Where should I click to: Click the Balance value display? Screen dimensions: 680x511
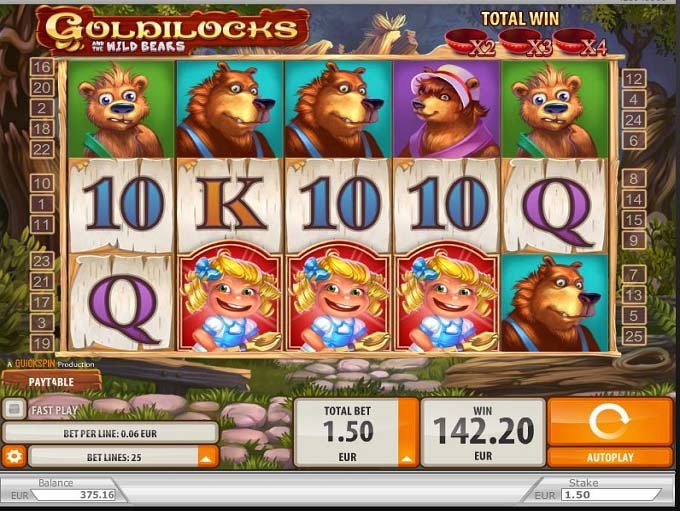(74, 495)
